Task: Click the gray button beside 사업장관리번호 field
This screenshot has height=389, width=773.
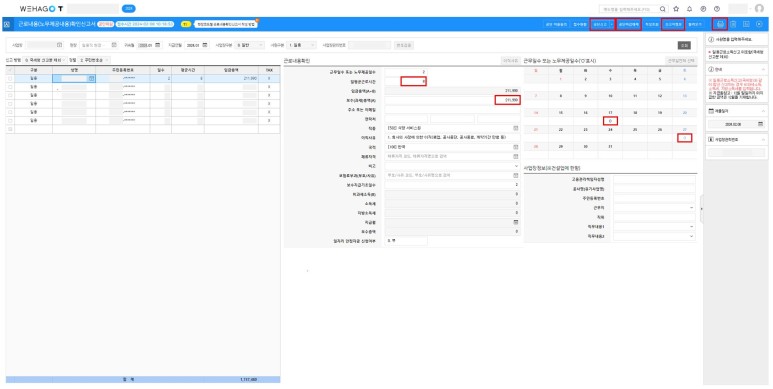Action: click(404, 45)
